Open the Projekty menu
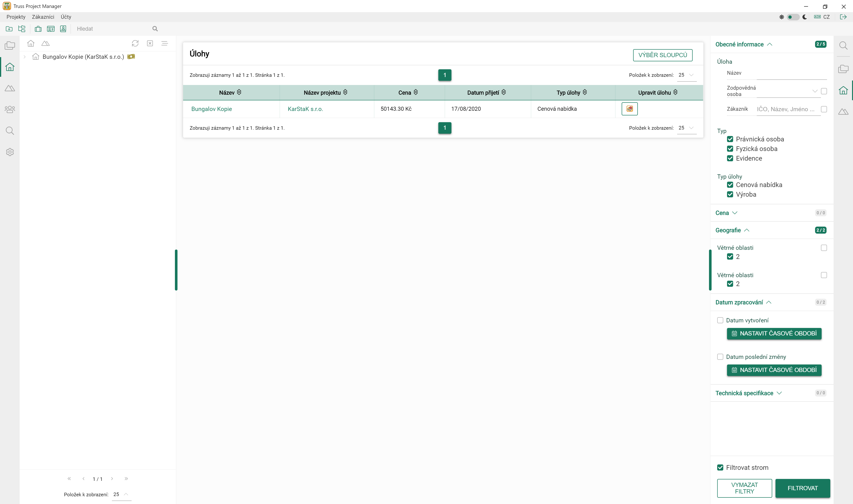Image resolution: width=853 pixels, height=504 pixels. click(x=16, y=17)
